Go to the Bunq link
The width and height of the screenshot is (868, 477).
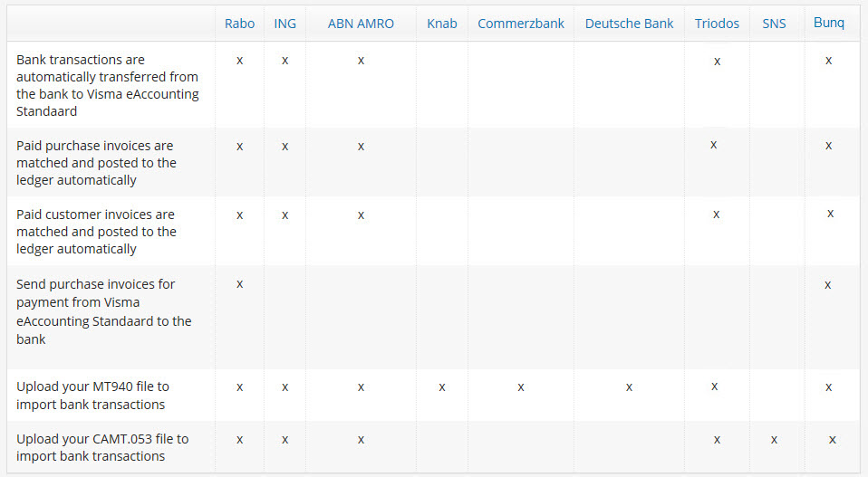(829, 23)
